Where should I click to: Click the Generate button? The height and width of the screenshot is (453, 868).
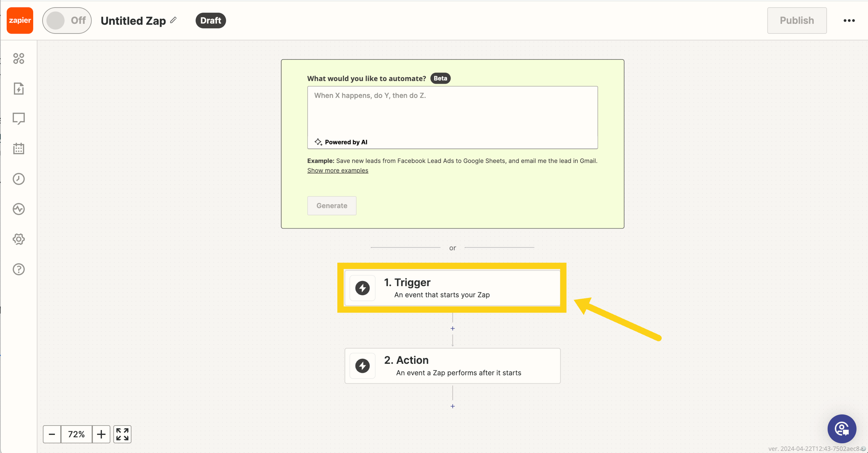(331, 206)
